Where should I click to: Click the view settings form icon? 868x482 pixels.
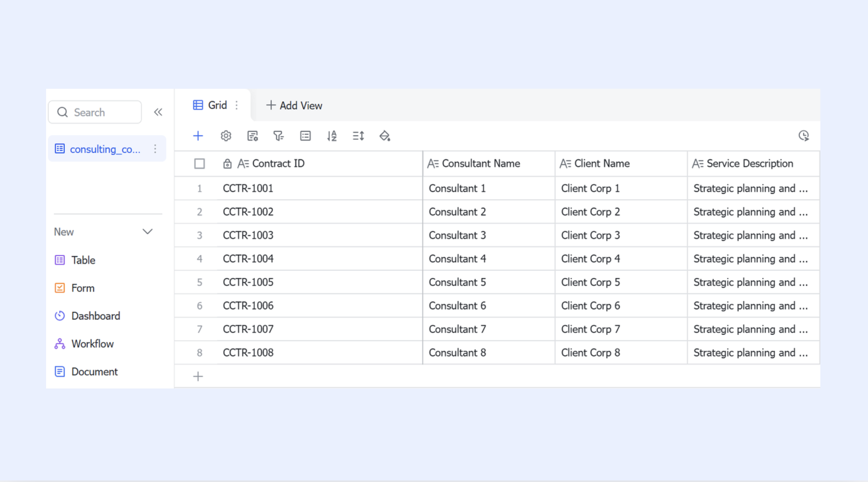click(x=252, y=136)
